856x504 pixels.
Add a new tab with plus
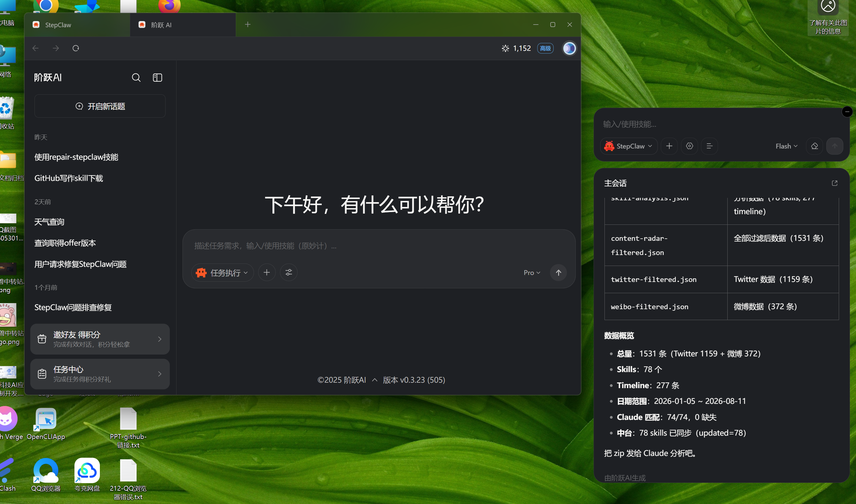[x=248, y=25]
